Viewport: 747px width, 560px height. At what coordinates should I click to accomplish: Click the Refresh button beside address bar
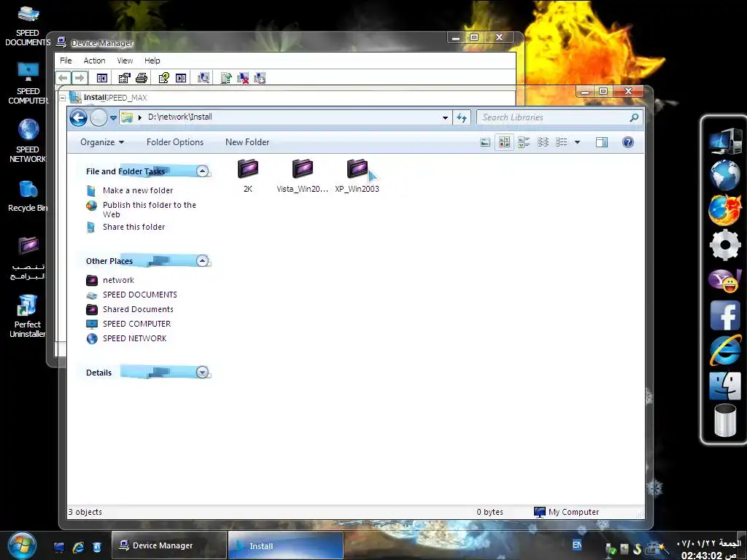(x=462, y=117)
